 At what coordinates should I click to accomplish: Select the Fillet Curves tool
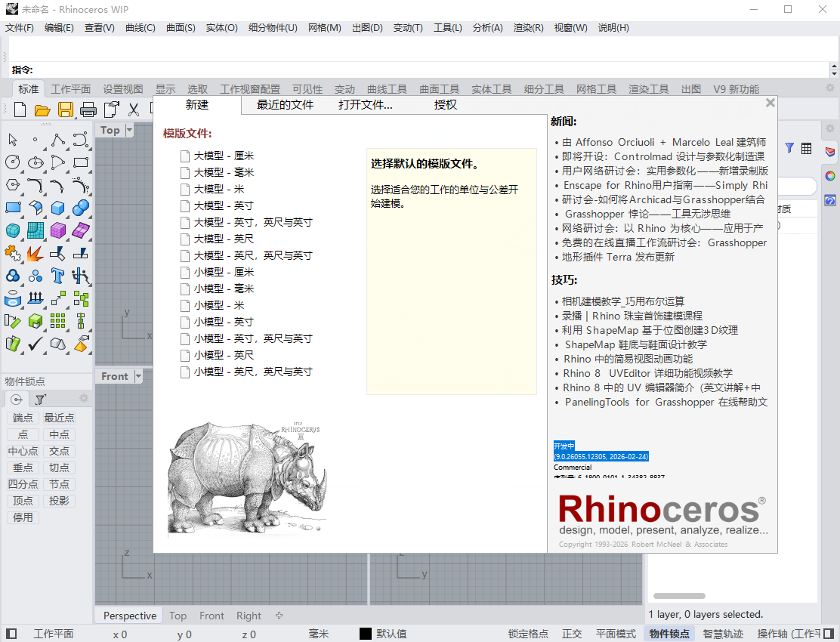pos(36,185)
